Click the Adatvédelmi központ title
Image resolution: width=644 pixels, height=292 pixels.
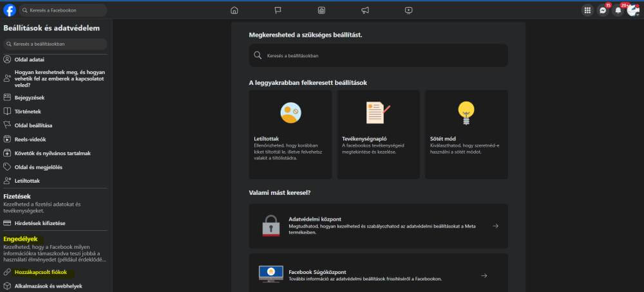[x=315, y=219]
